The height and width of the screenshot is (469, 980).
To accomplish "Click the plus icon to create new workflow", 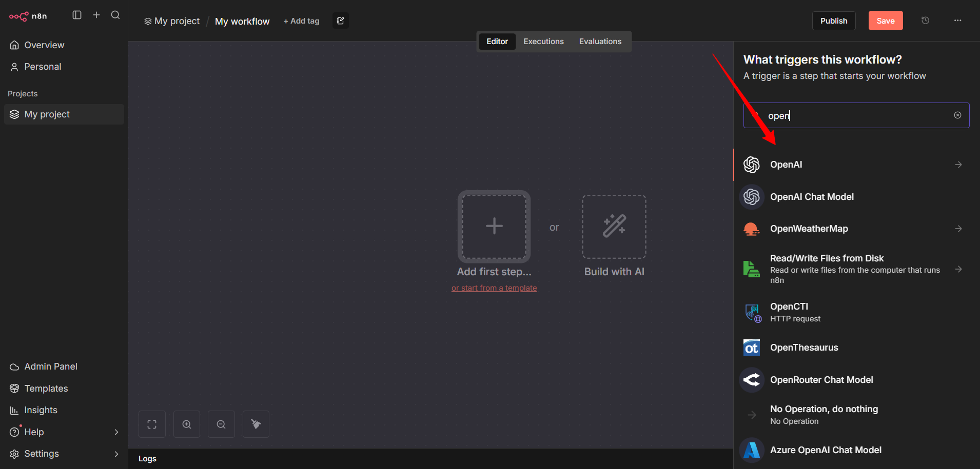I will pyautogui.click(x=96, y=15).
